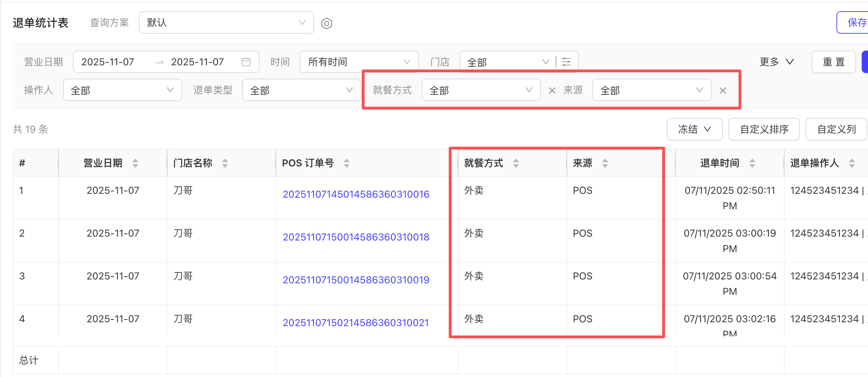The height and width of the screenshot is (377, 868).
Task: Open the 查询方案 默认 dropdown
Action: point(226,23)
